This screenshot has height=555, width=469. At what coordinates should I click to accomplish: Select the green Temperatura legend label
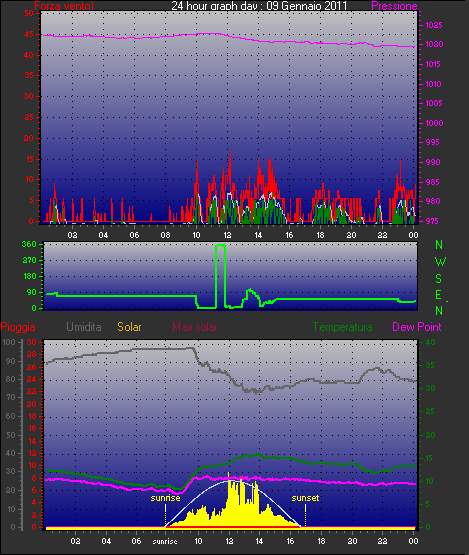pyautogui.click(x=342, y=327)
